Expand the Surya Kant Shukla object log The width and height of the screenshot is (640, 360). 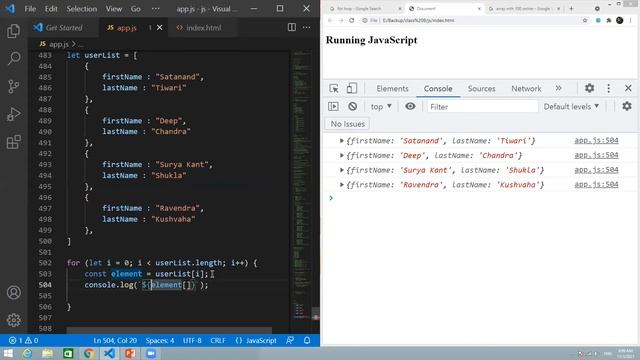click(342, 170)
